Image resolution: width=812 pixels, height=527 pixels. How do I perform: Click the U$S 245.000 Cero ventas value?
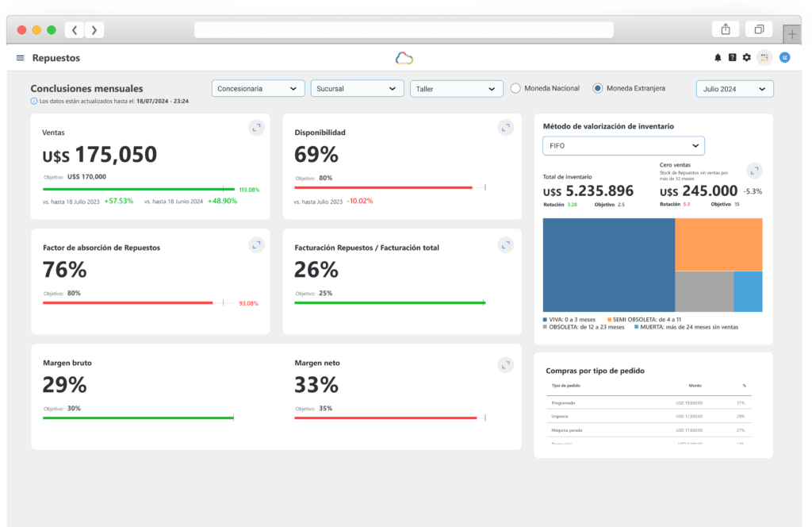(x=699, y=191)
